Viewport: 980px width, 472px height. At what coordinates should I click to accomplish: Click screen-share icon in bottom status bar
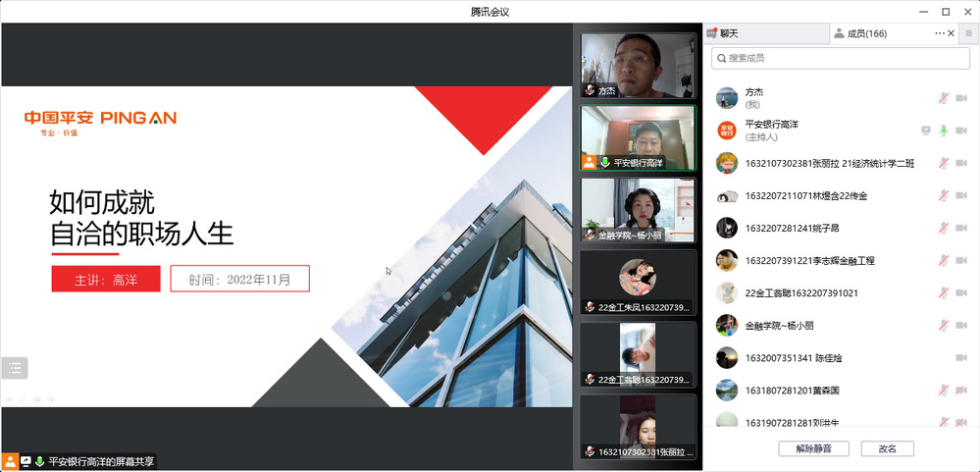tap(26, 461)
